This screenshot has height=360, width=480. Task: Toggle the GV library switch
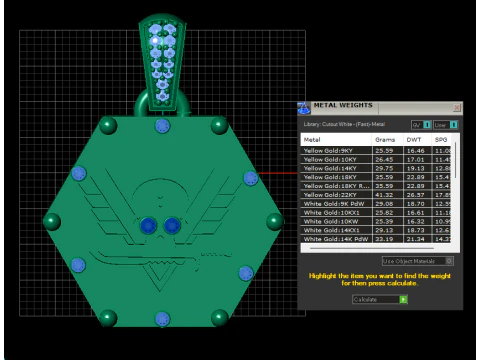(x=427, y=125)
